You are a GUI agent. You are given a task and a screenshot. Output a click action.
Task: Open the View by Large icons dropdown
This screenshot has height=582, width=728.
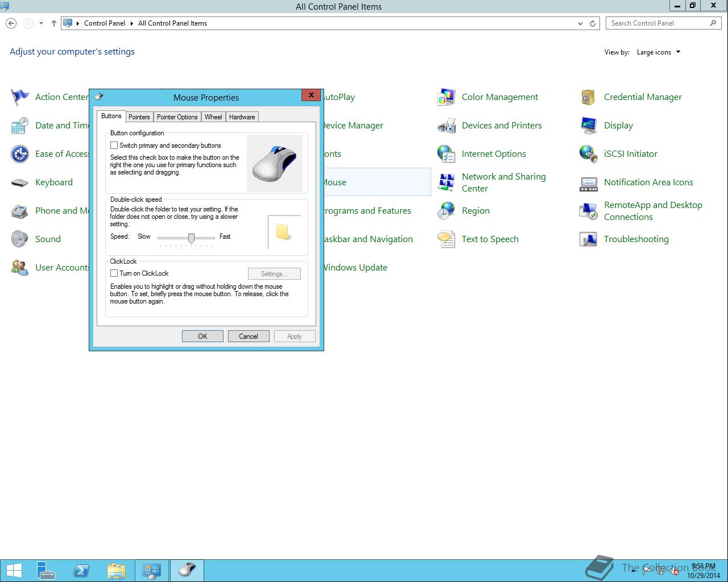point(659,52)
